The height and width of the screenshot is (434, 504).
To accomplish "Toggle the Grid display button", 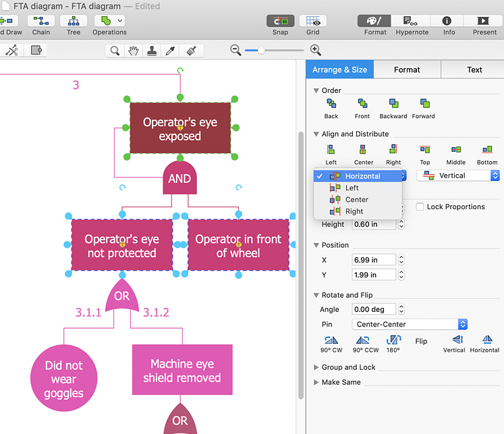I will (313, 22).
